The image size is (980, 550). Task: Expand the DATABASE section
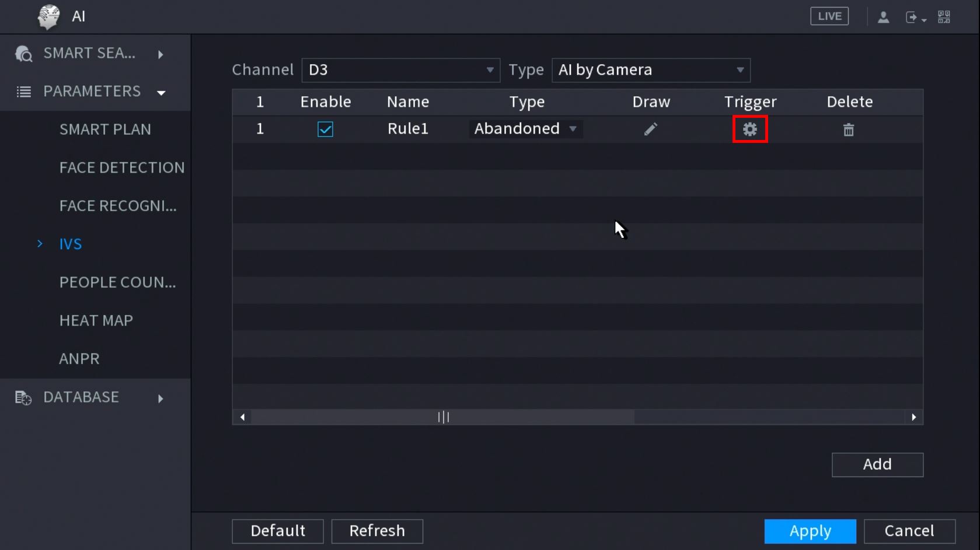coord(90,397)
